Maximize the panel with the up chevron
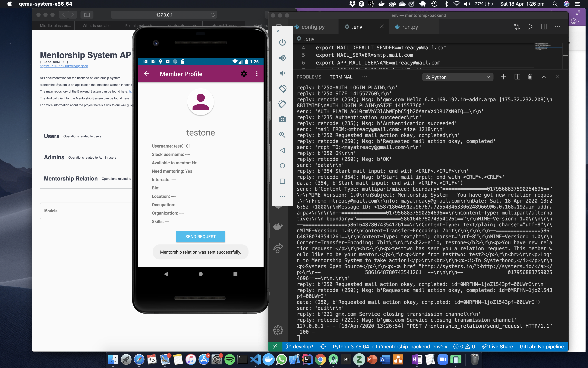Viewport: 588px width, 368px height. [x=544, y=77]
